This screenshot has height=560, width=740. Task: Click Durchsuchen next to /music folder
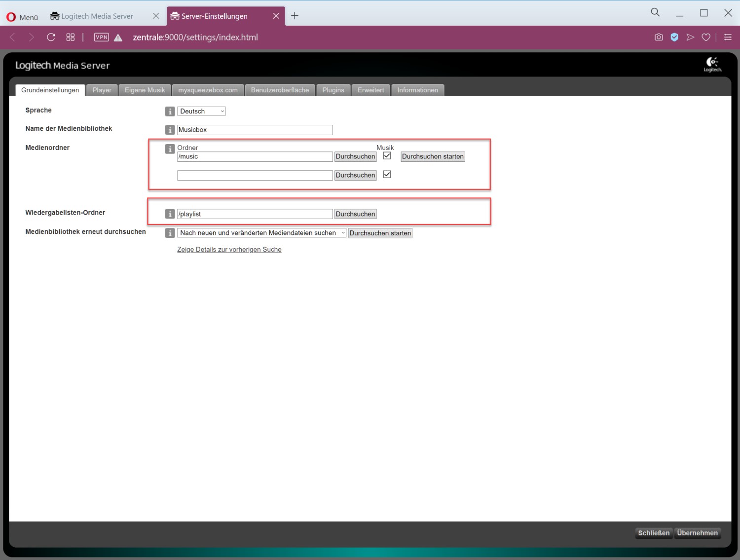[356, 156]
